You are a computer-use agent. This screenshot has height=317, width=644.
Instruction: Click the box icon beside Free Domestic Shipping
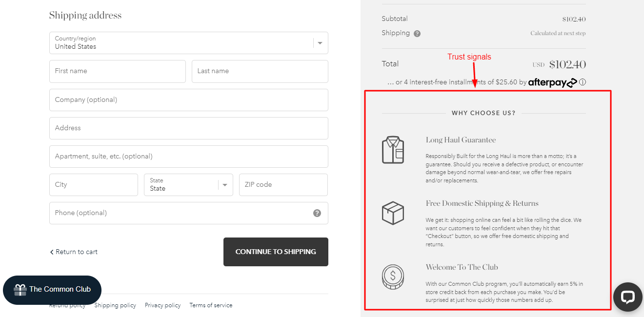coord(393,213)
